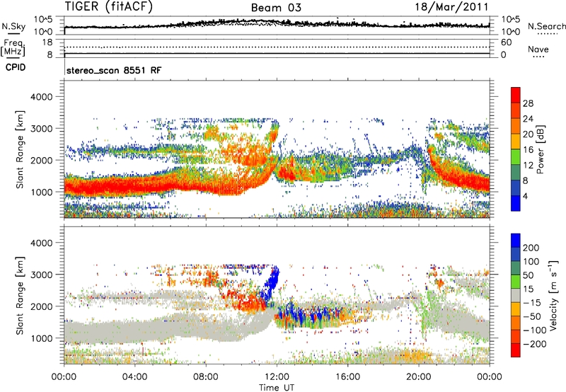Image resolution: width=566 pixels, height=392 pixels.
Task: Click the blue bottom of Power colorbar
Action: (x=516, y=203)
